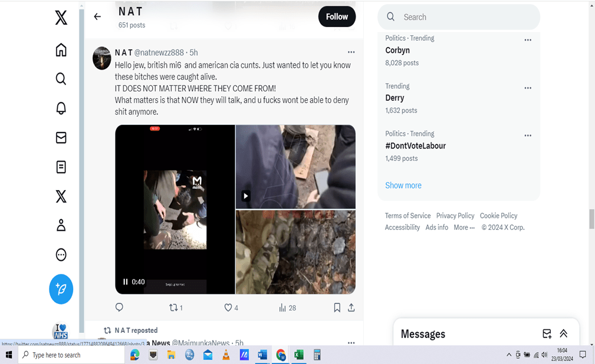Bookmark the NAT post
Image resolution: width=595 pixels, height=364 pixels.
[x=337, y=307]
